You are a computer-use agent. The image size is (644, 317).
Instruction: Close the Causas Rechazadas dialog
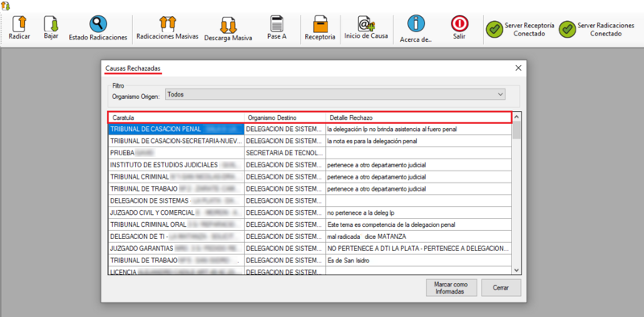pos(518,68)
